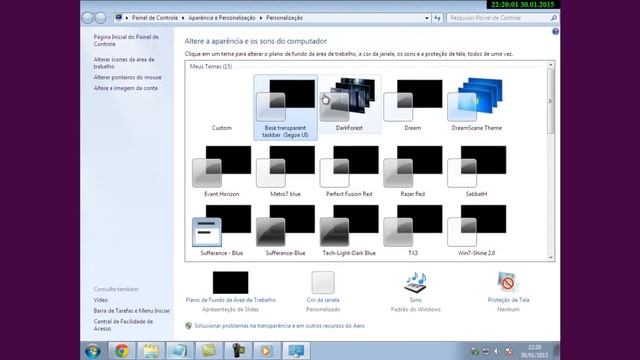
Task: Select the Perfect Fusion Red theme
Action: [349, 171]
